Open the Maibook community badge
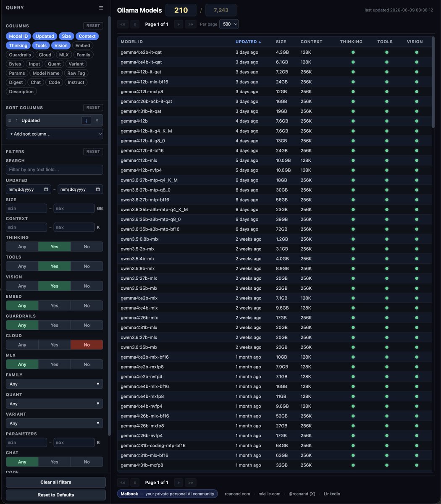The height and width of the screenshot is (504, 441). click(x=167, y=494)
